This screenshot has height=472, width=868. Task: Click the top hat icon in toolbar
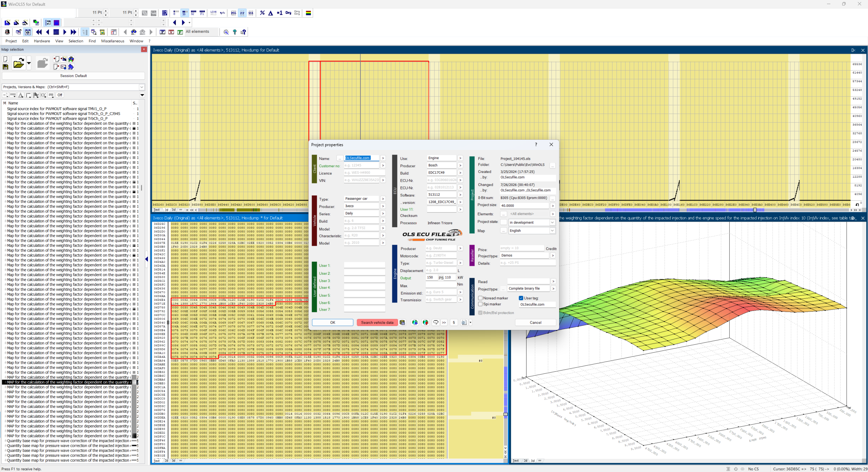7,32
